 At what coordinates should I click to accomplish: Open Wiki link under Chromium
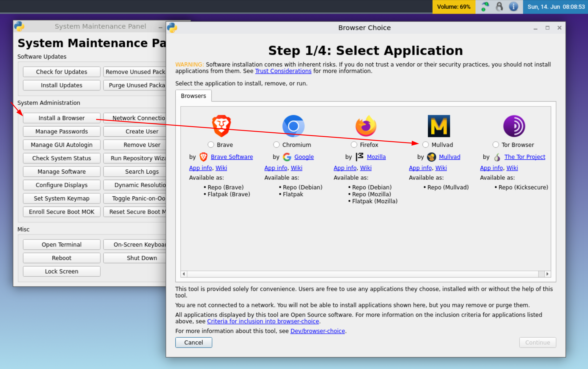(297, 168)
